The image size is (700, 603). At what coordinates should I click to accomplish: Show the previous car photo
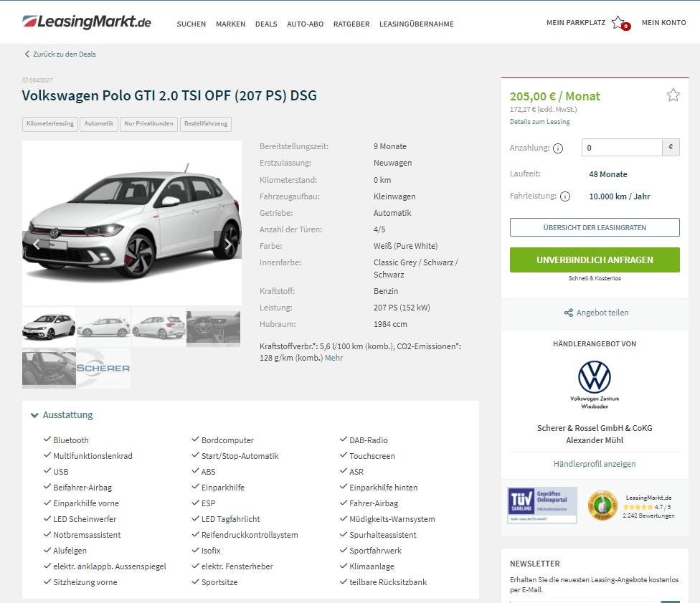pyautogui.click(x=37, y=244)
